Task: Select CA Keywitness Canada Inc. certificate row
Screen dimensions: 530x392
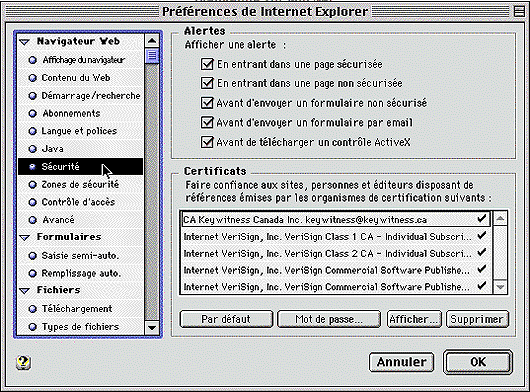Action: pos(336,219)
